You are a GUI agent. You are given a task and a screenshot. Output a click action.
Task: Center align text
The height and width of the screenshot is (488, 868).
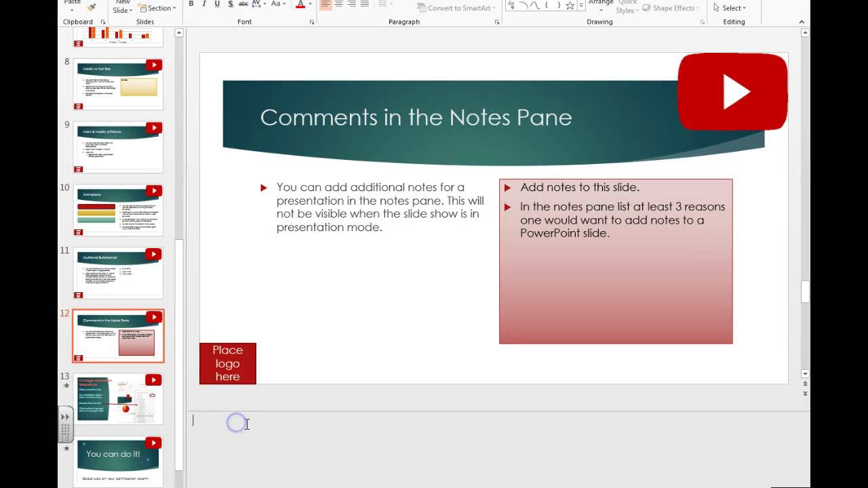coord(338,4)
